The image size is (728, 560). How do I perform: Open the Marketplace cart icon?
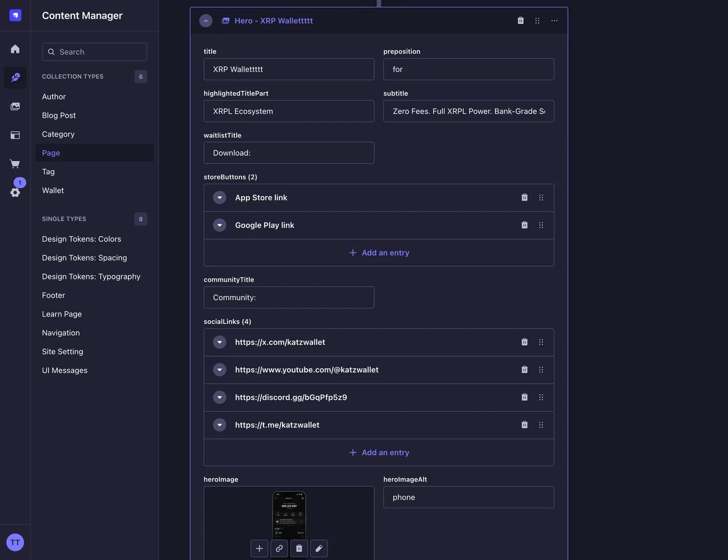(15, 164)
